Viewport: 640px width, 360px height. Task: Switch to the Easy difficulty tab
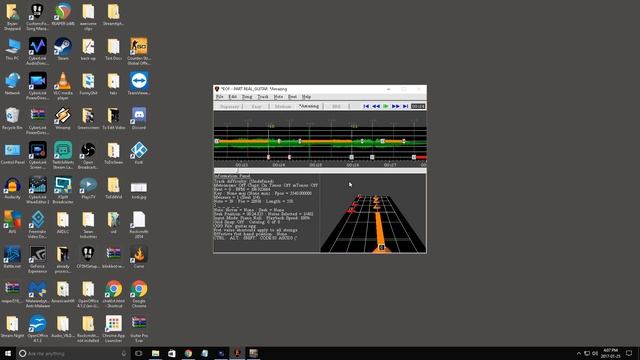point(256,107)
